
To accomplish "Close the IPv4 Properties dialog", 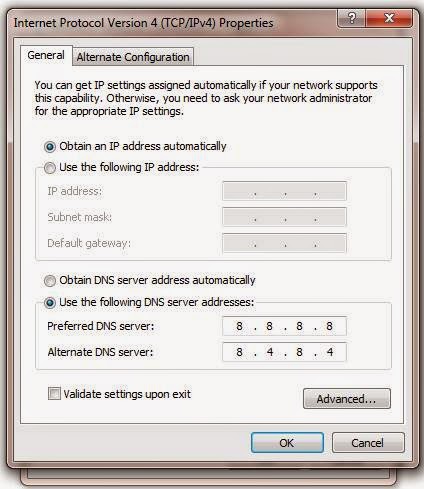I will 389,18.
